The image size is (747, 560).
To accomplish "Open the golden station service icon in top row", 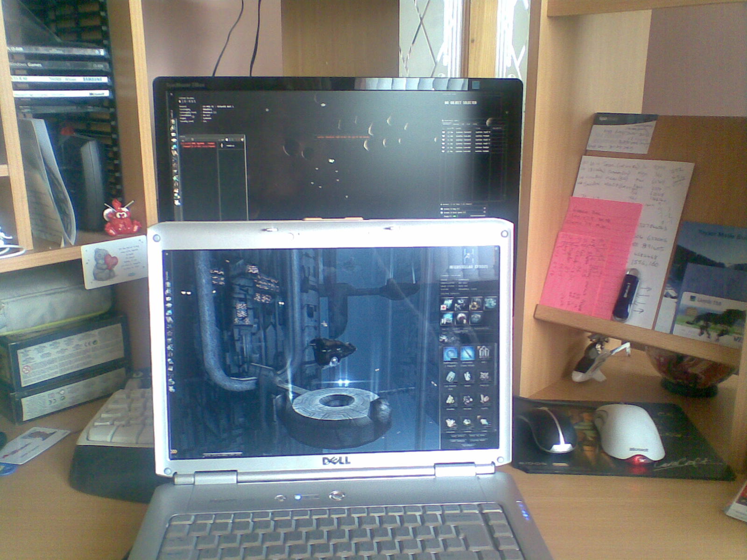I will pos(476,305).
